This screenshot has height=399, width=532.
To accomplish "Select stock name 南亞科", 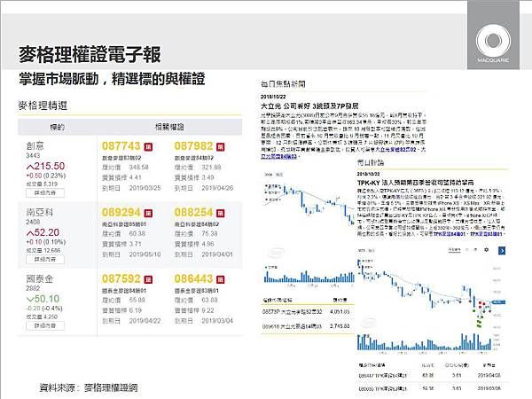I will [x=40, y=213].
